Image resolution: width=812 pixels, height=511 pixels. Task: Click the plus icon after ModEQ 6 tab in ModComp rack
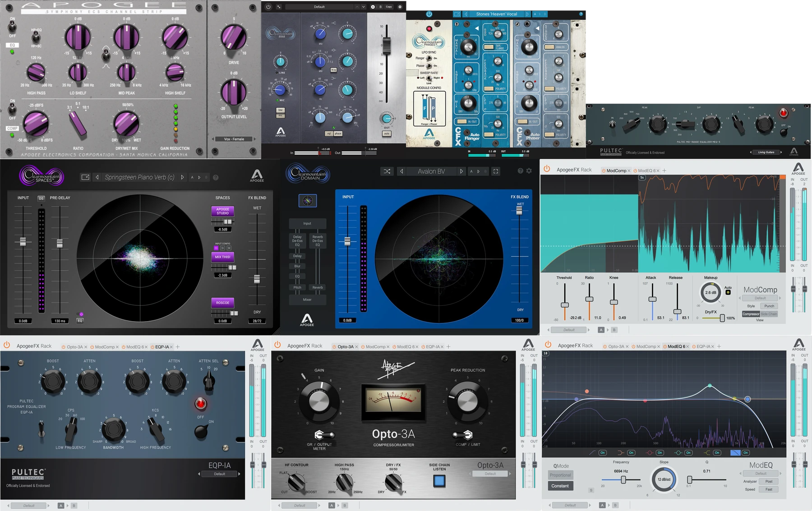664,170
